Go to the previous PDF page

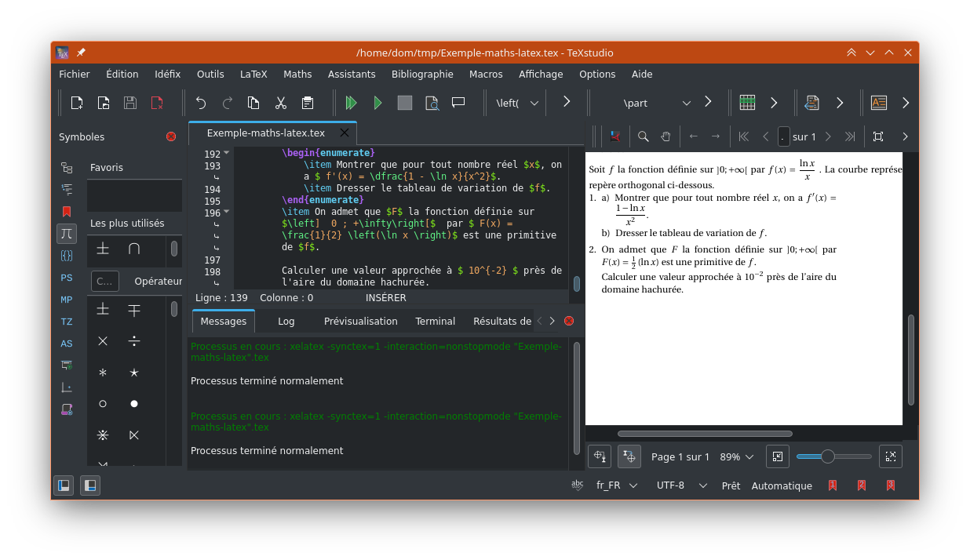[766, 136]
